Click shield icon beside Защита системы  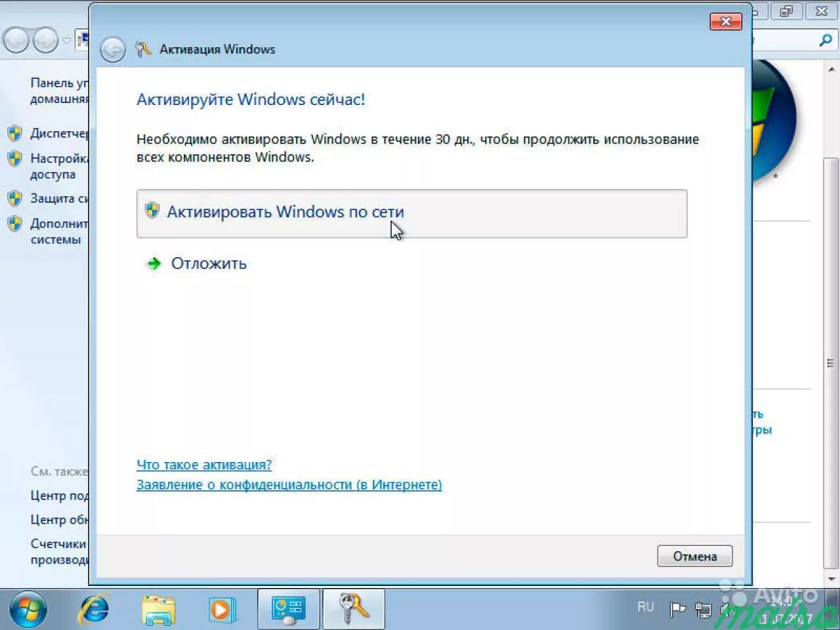pos(14,198)
